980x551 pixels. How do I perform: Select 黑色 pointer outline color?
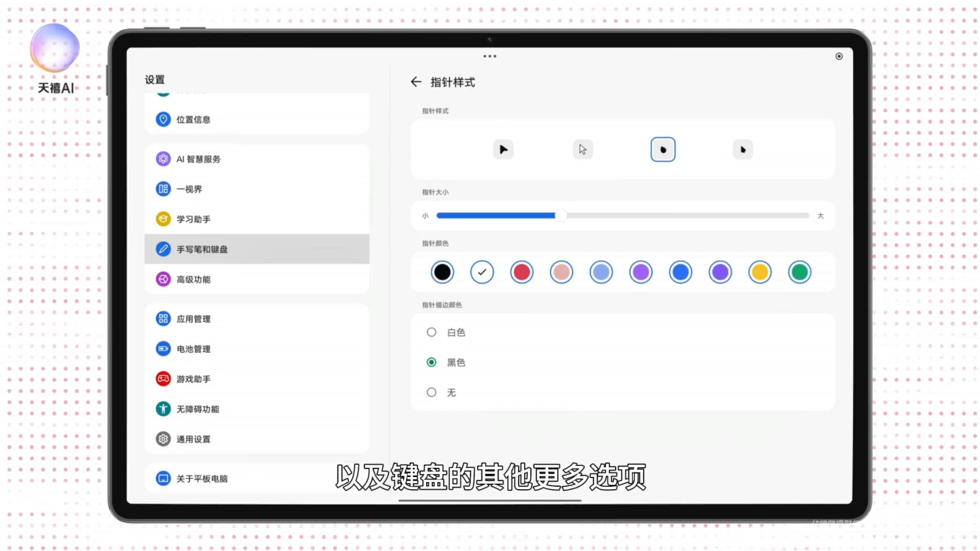(432, 362)
